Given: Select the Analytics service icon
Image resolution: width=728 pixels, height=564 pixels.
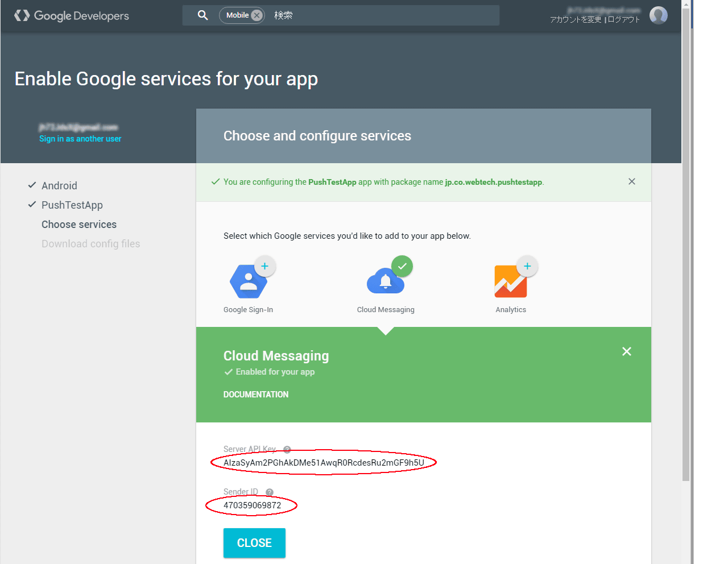Looking at the screenshot, I should coord(511,281).
